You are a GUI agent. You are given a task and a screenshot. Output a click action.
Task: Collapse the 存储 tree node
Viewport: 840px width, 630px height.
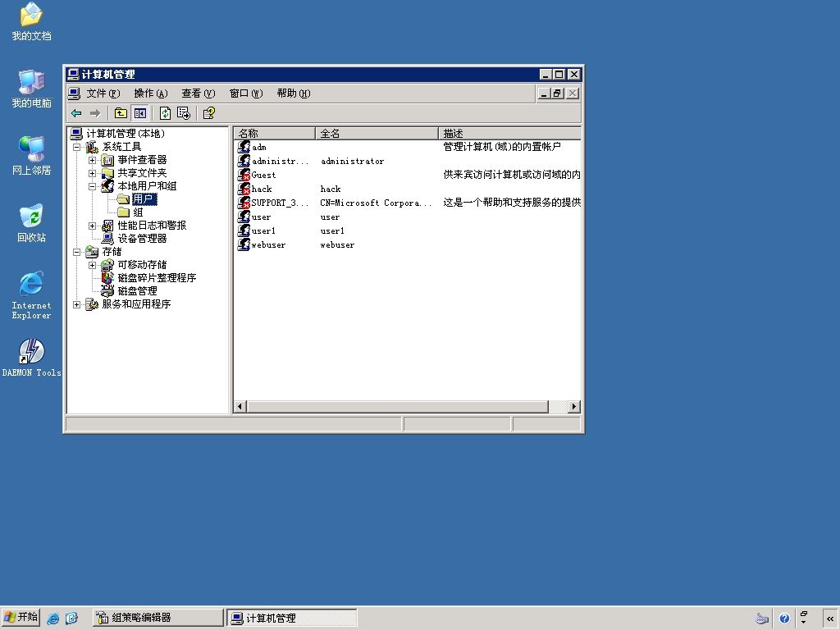[x=76, y=252]
